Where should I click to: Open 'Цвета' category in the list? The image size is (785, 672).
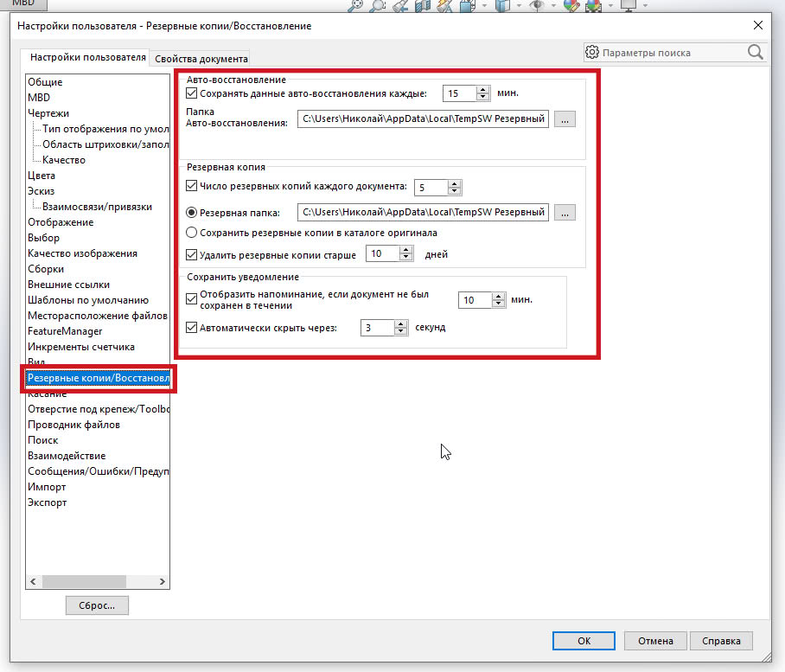pos(41,176)
